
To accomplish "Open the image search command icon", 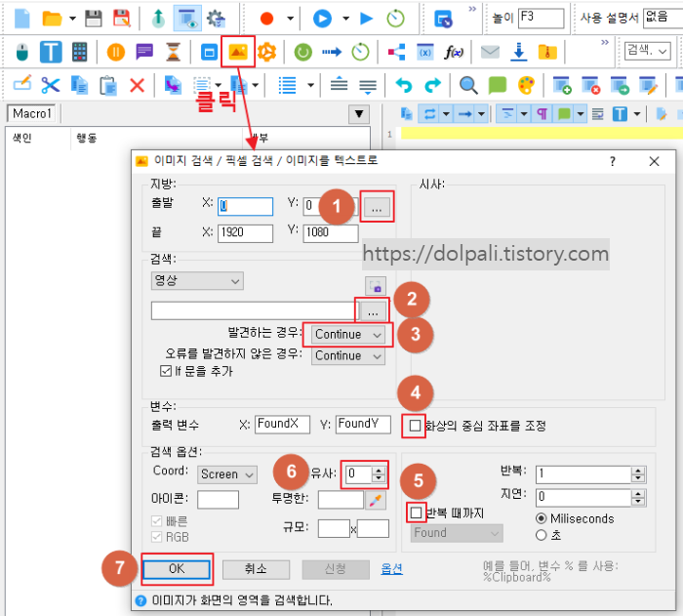I will click(x=238, y=52).
